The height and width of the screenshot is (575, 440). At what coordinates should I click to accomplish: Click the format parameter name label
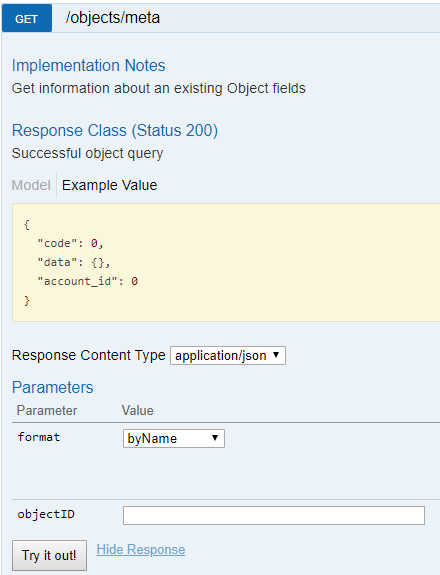[x=39, y=437]
